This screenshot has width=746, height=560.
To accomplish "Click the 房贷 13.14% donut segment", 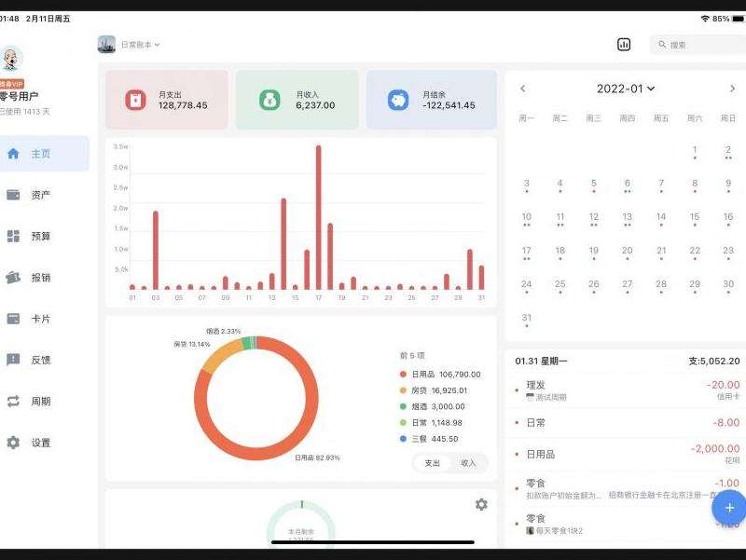I will pyautogui.click(x=220, y=356).
